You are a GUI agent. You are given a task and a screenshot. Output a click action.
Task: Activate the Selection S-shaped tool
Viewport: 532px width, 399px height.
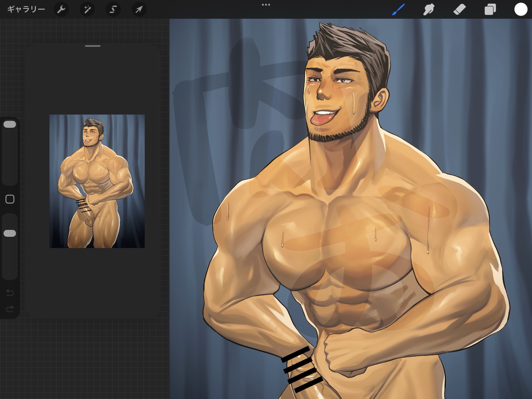point(113,10)
